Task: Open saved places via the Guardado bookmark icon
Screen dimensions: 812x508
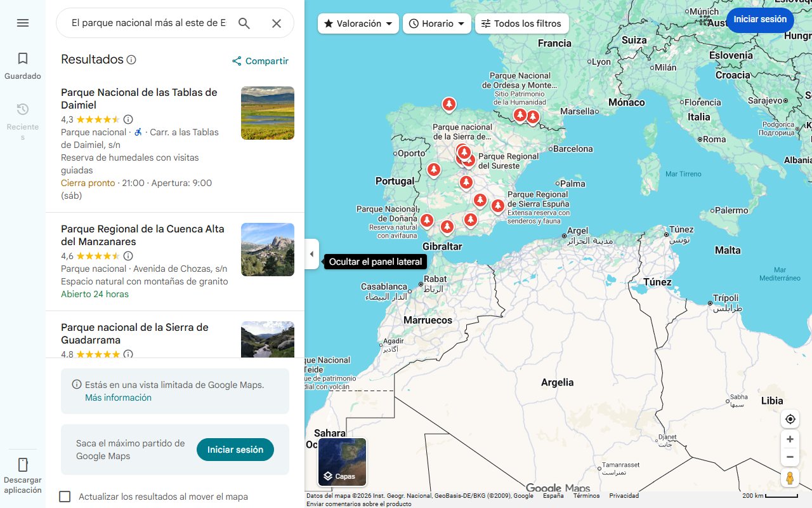Action: (x=23, y=58)
